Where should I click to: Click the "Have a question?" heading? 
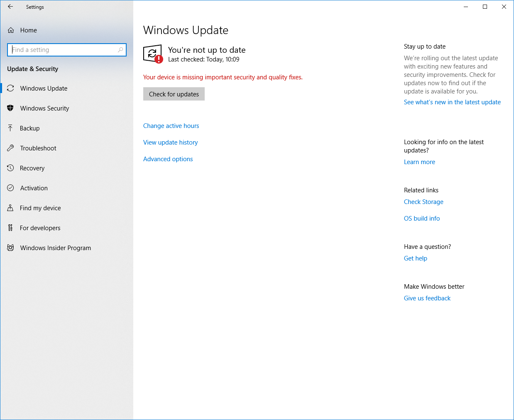click(x=427, y=247)
